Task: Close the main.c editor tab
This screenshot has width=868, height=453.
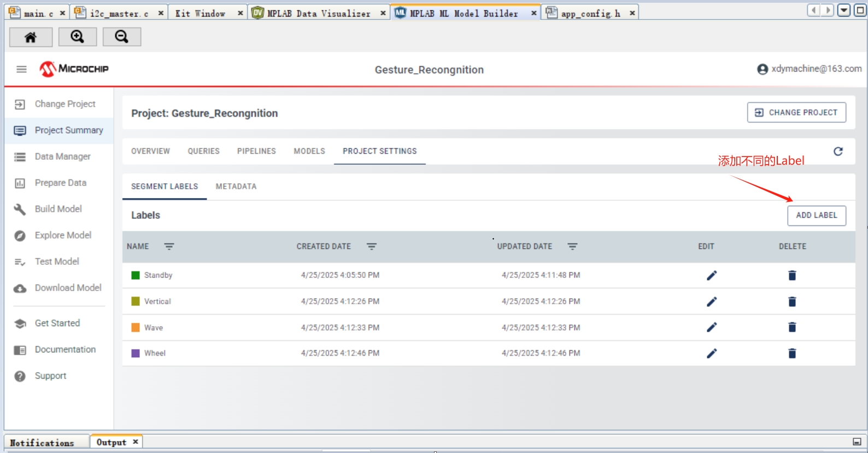Action: (62, 13)
